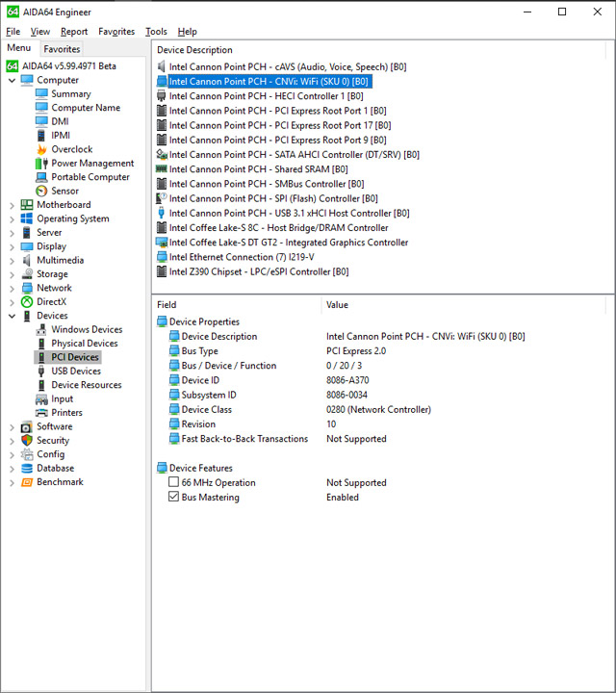Select the PCI Devices tree item
The height and width of the screenshot is (693, 616).
(75, 357)
